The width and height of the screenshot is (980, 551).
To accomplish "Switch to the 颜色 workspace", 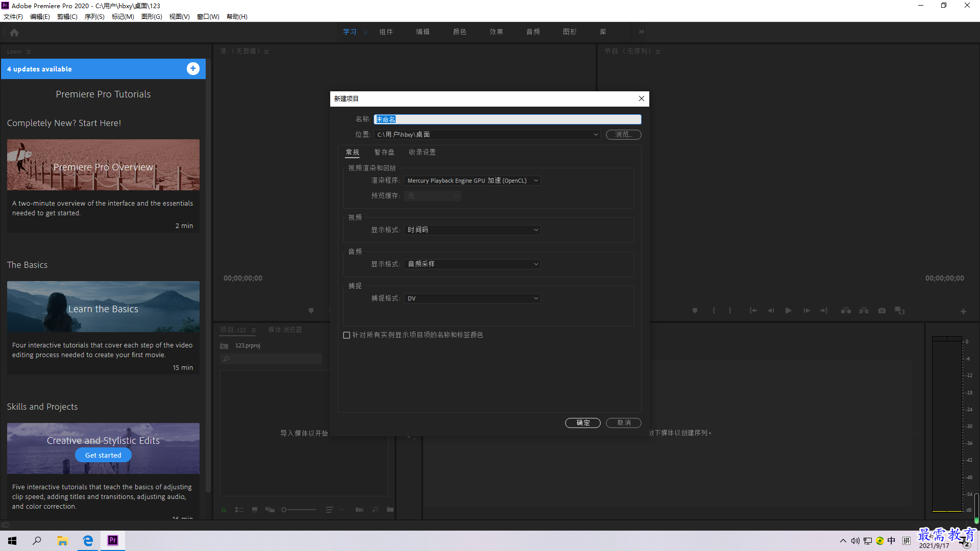I will point(459,32).
